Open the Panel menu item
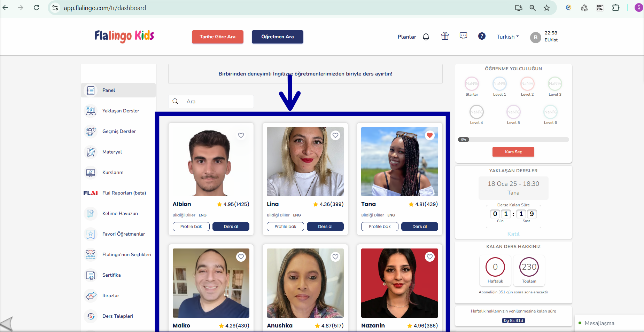Image resolution: width=644 pixels, height=332 pixels. (x=118, y=90)
